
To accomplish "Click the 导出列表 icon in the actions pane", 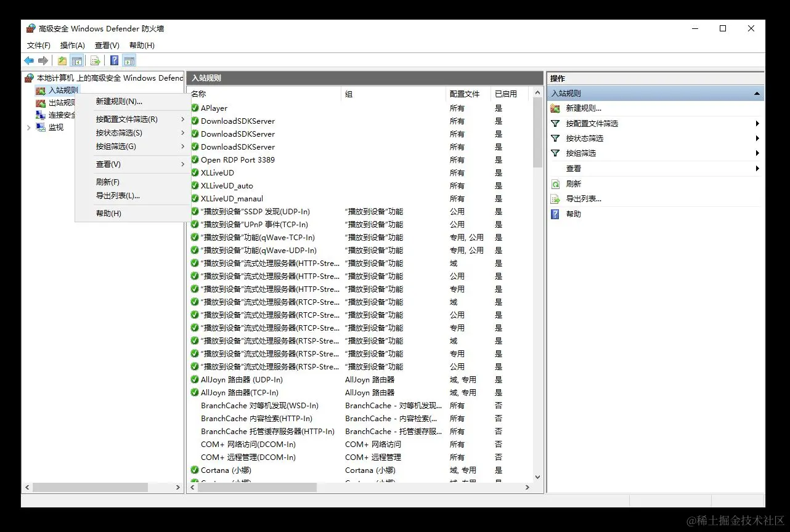I will coord(555,198).
